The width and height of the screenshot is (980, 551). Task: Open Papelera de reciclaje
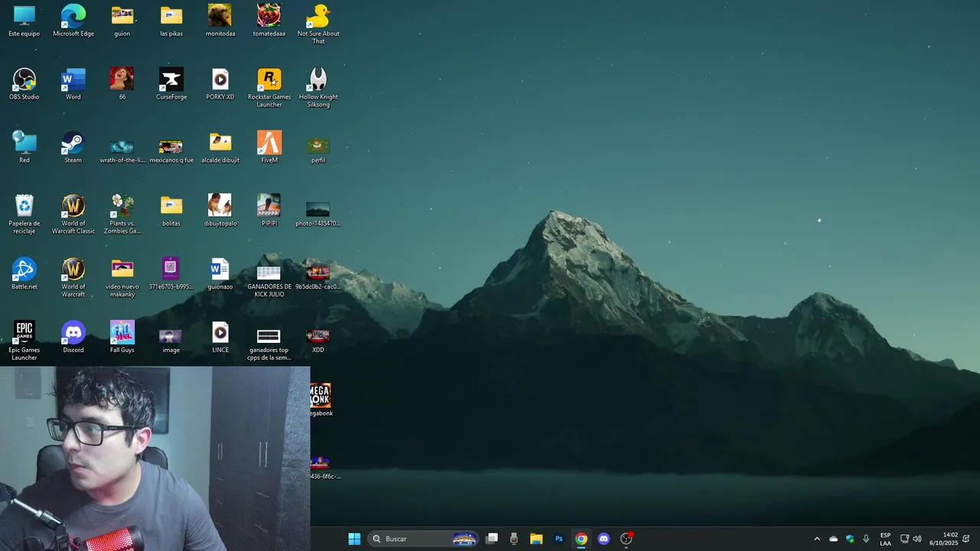pos(24,214)
